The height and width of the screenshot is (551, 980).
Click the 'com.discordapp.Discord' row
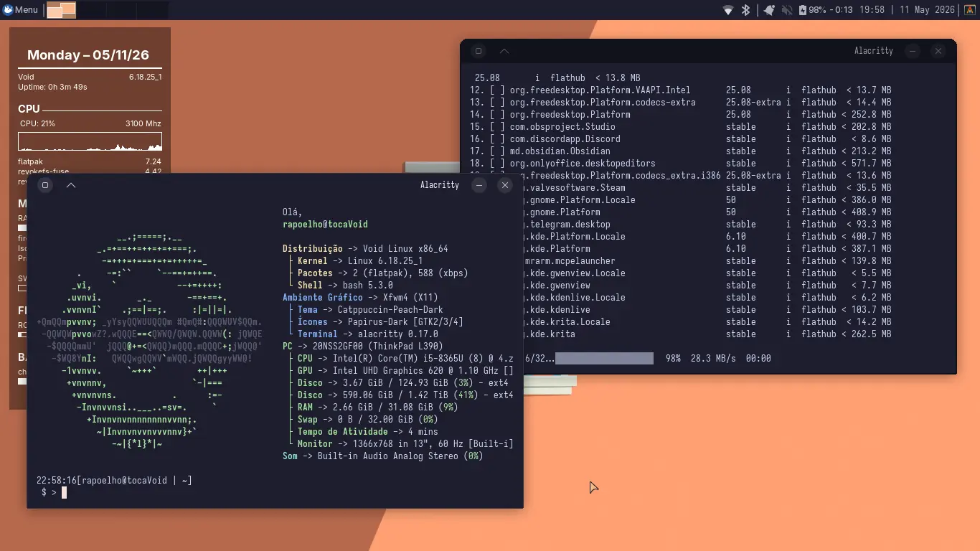[681, 139]
